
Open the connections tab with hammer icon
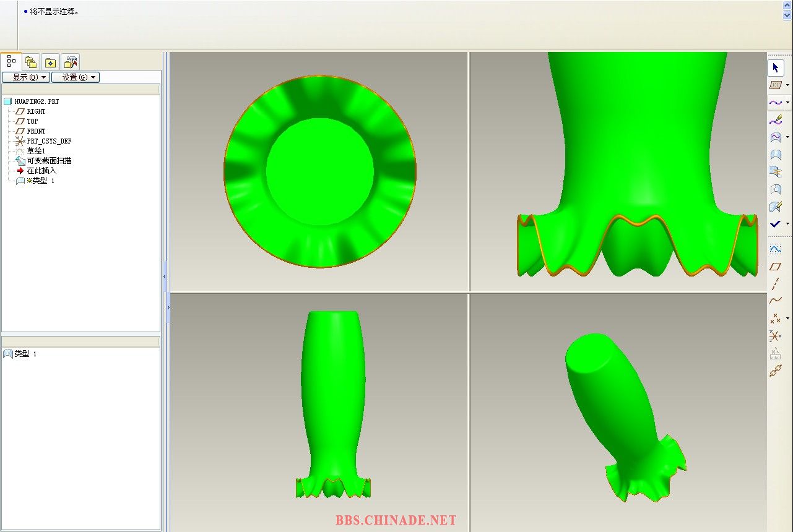pos(71,62)
